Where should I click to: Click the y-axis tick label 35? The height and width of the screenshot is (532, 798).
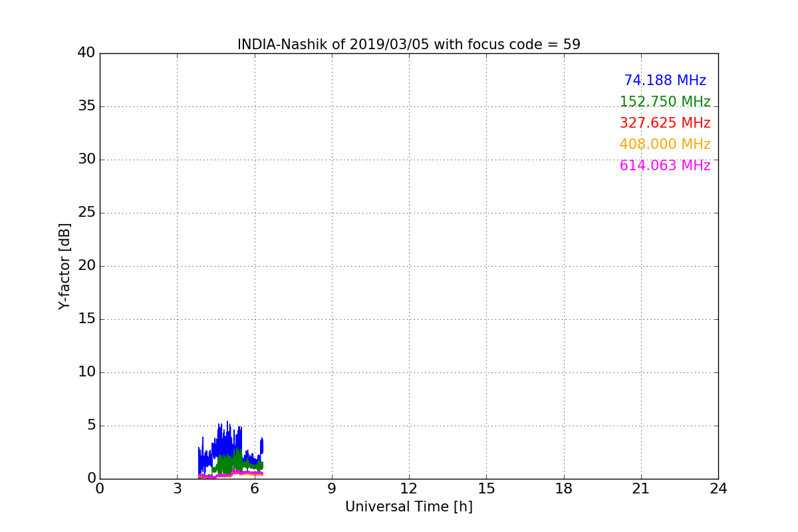86,106
